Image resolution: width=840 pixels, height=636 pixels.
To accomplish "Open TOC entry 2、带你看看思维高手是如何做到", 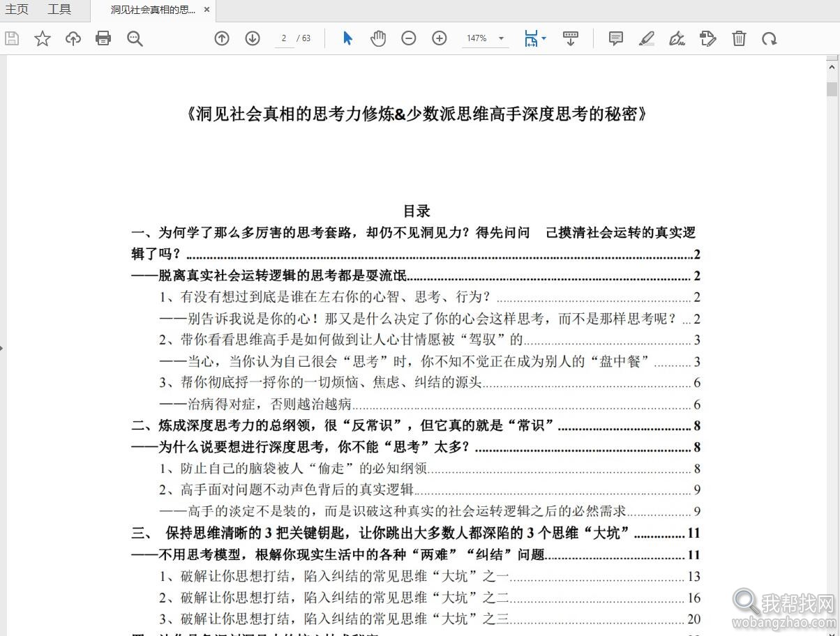I will click(x=430, y=340).
